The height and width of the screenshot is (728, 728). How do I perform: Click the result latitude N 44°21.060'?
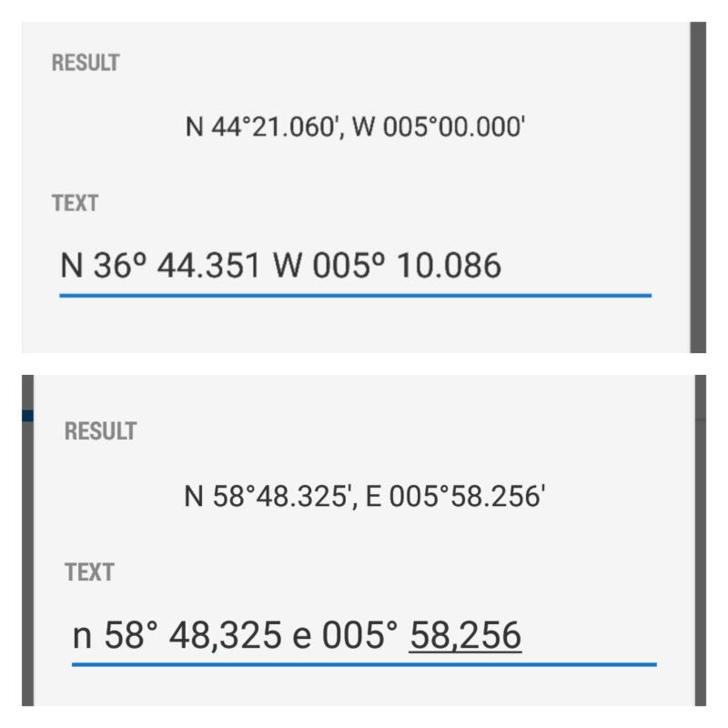pyautogui.click(x=261, y=126)
